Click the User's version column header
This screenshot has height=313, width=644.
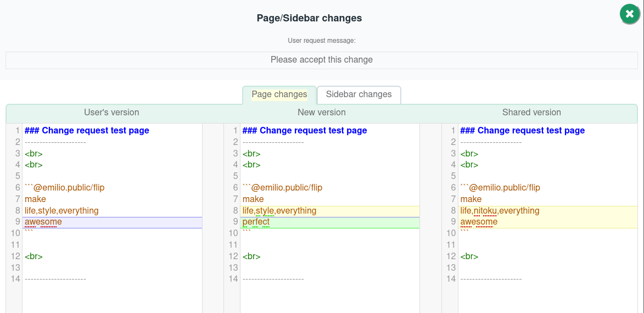pyautogui.click(x=111, y=112)
